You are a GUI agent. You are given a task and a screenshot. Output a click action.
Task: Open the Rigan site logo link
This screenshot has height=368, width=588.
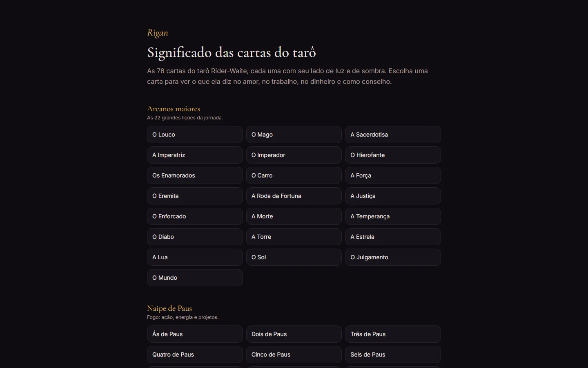[x=158, y=33]
